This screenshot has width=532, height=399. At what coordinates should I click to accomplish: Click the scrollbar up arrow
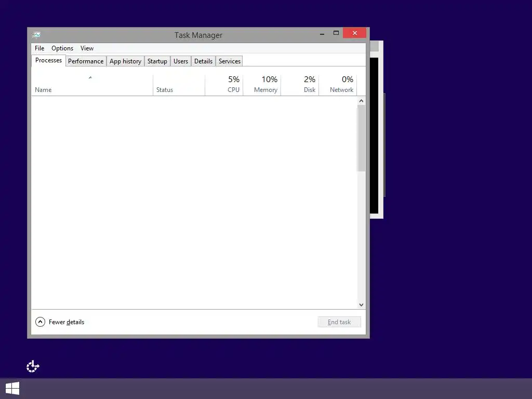(362, 101)
